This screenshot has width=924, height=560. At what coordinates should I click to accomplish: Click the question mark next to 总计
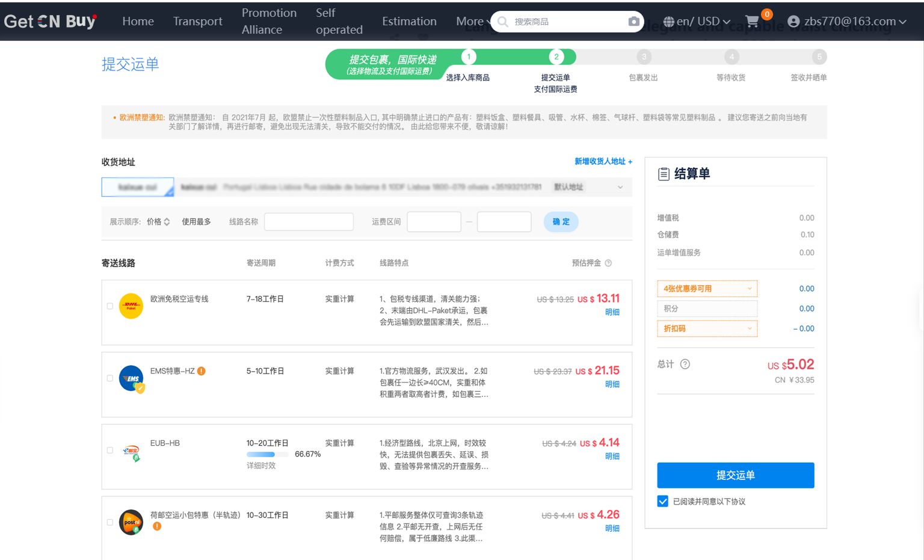[685, 364]
